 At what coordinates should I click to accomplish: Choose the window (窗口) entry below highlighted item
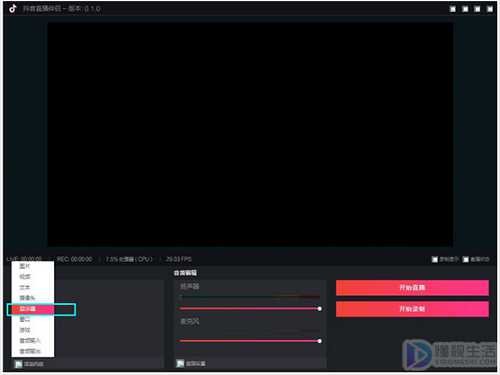point(33,319)
